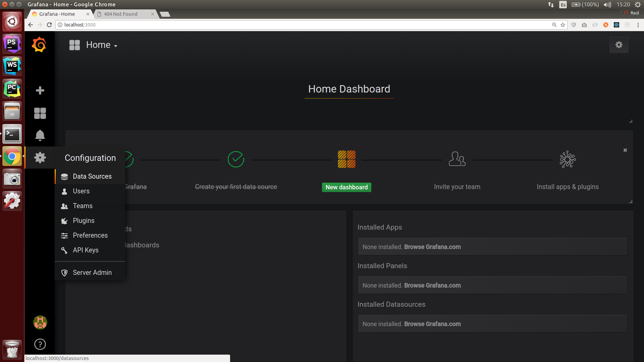Click the Installed Apps heading

point(380,227)
